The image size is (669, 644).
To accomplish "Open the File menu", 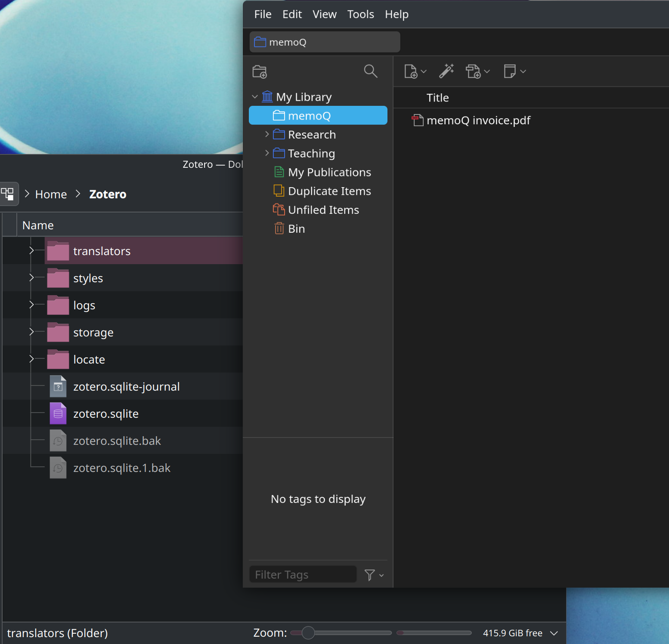I will pos(263,14).
